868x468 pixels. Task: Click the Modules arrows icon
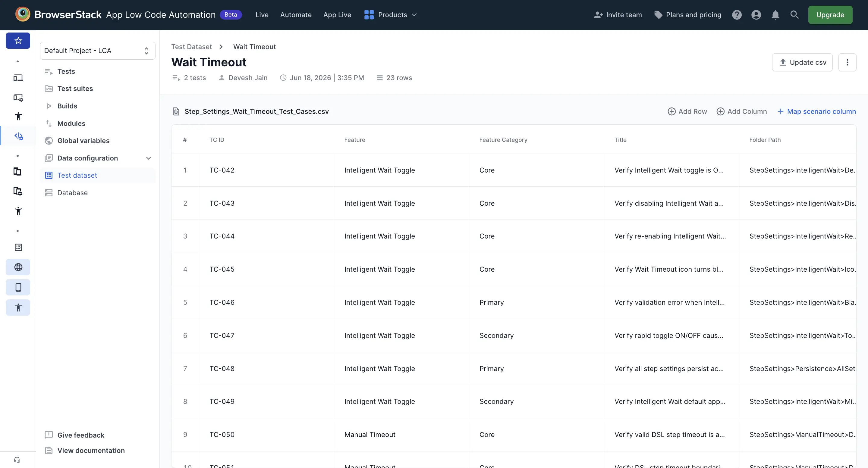click(x=49, y=123)
